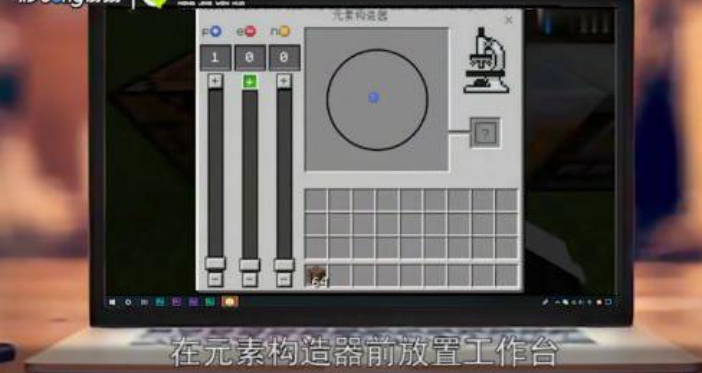Image resolution: width=702 pixels, height=373 pixels.
Task: Select the item in first hotbar slot
Action: coord(316,275)
